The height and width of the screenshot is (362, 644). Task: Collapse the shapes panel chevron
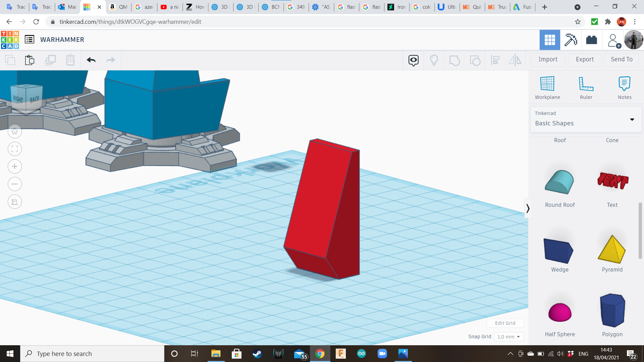(528, 208)
